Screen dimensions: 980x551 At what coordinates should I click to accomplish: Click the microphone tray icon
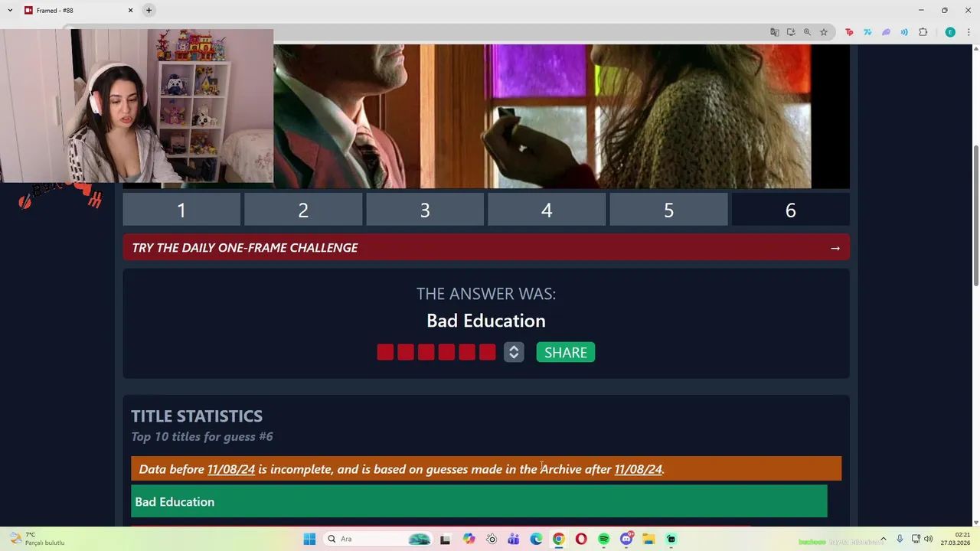tap(900, 539)
